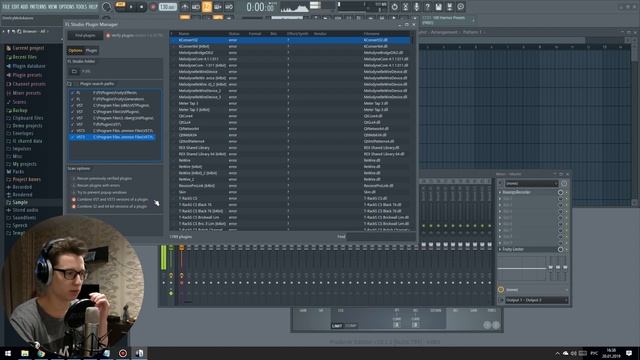Click the record button in transport

153,7
